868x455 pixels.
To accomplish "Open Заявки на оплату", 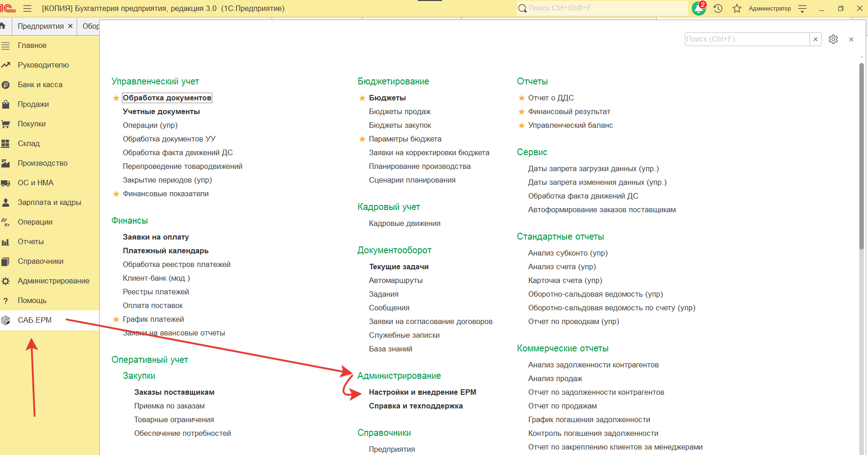I will pos(156,237).
